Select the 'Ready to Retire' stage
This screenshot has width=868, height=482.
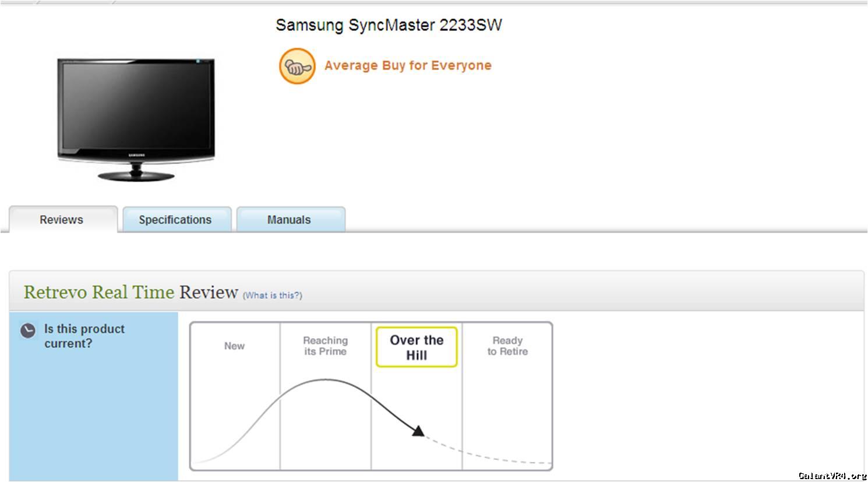coord(507,346)
